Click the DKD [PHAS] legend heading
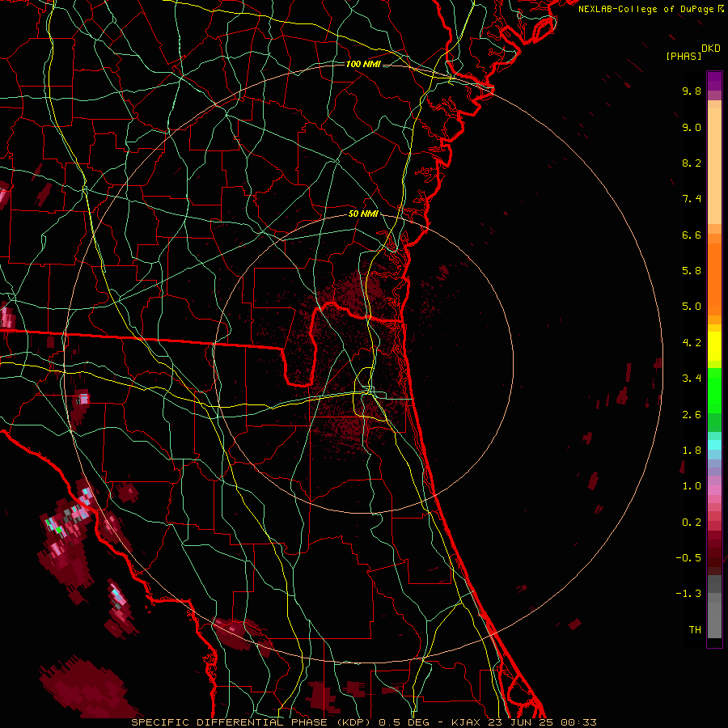This screenshot has height=728, width=728. coord(692,52)
